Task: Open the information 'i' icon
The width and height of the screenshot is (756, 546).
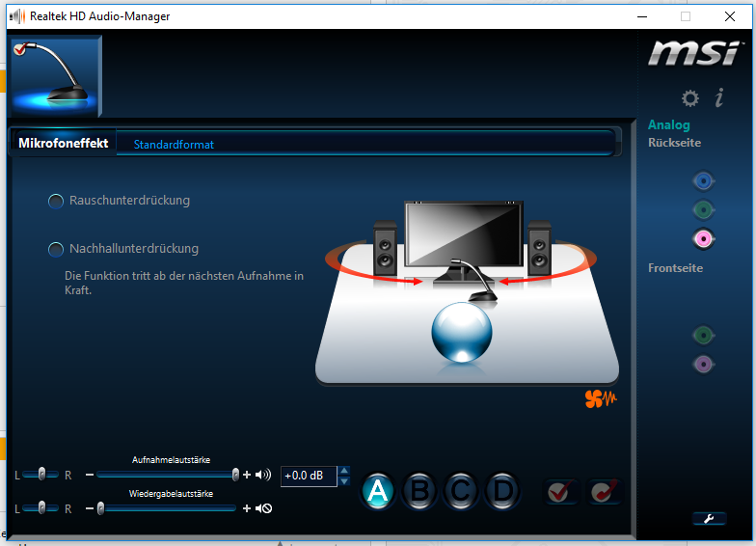Action: point(719,97)
